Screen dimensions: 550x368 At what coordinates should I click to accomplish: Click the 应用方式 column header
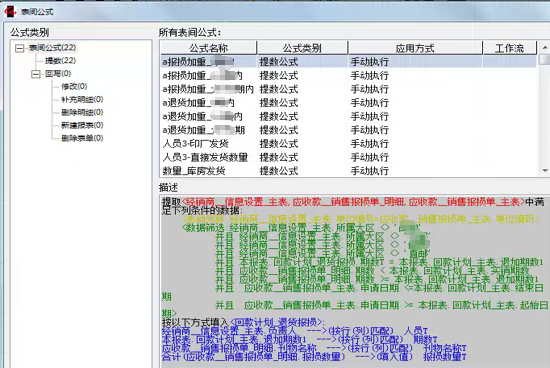415,48
